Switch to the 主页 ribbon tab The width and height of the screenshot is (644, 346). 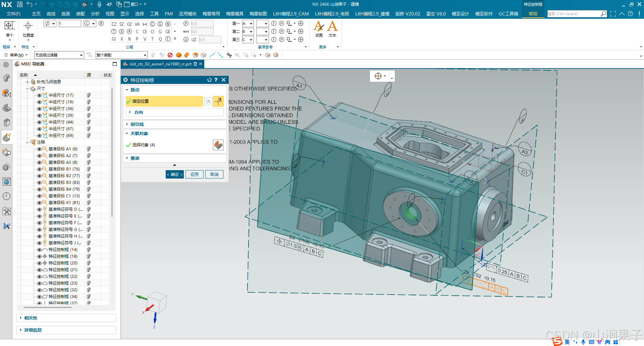[x=36, y=14]
